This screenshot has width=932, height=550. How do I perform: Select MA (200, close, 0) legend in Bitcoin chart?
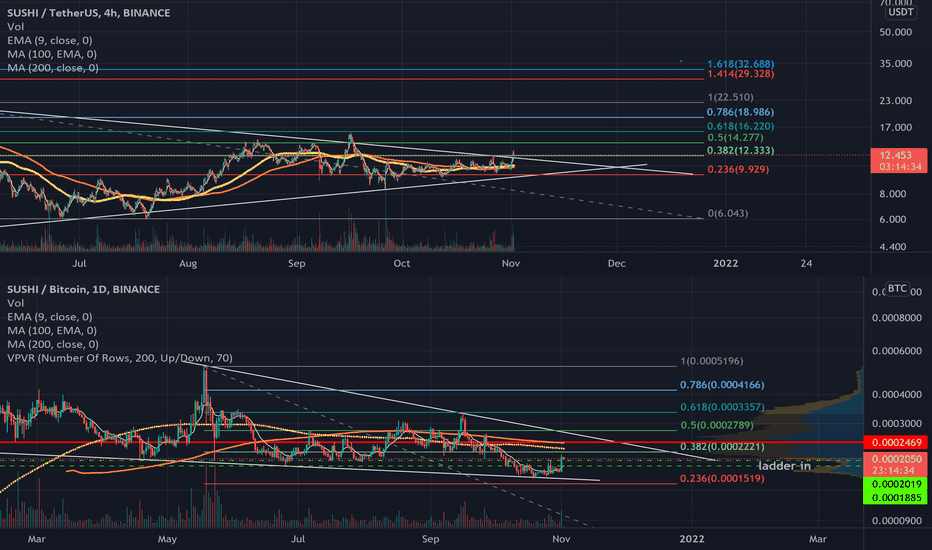(x=53, y=344)
